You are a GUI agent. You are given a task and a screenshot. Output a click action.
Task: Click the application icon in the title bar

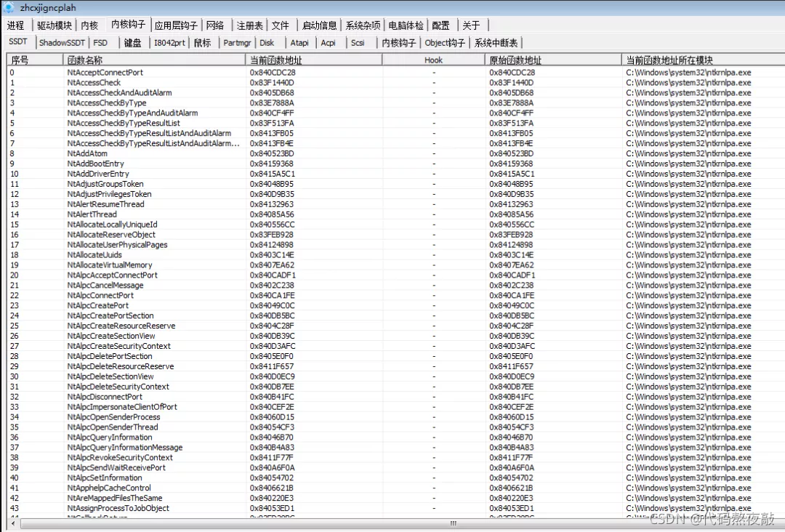(9, 7)
